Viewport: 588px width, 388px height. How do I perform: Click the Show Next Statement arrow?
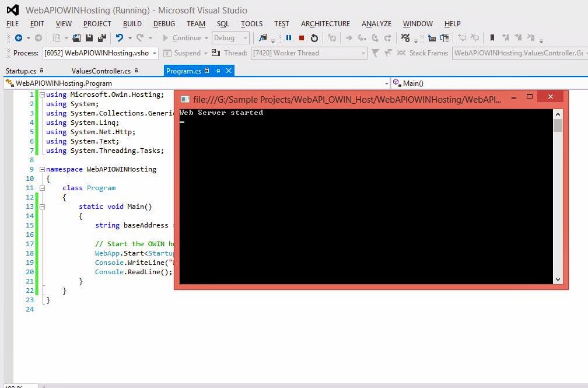[x=349, y=38]
